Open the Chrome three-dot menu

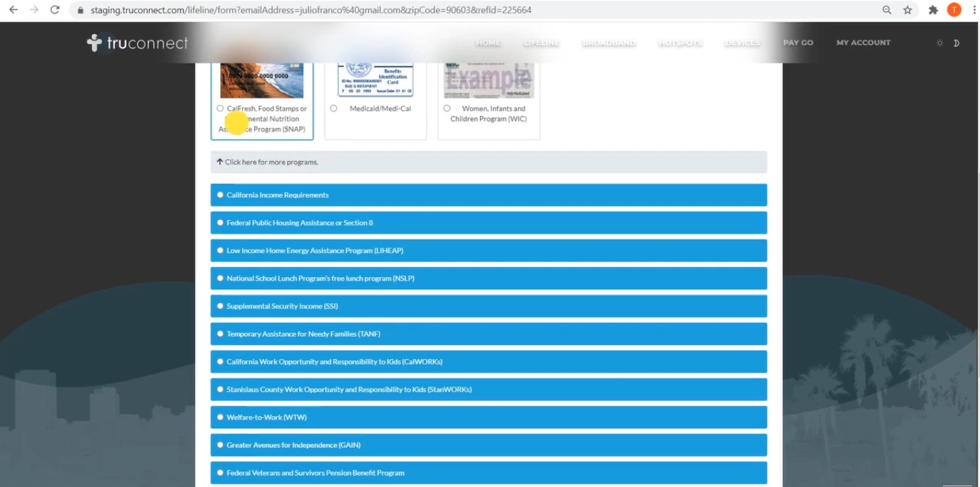974,10
